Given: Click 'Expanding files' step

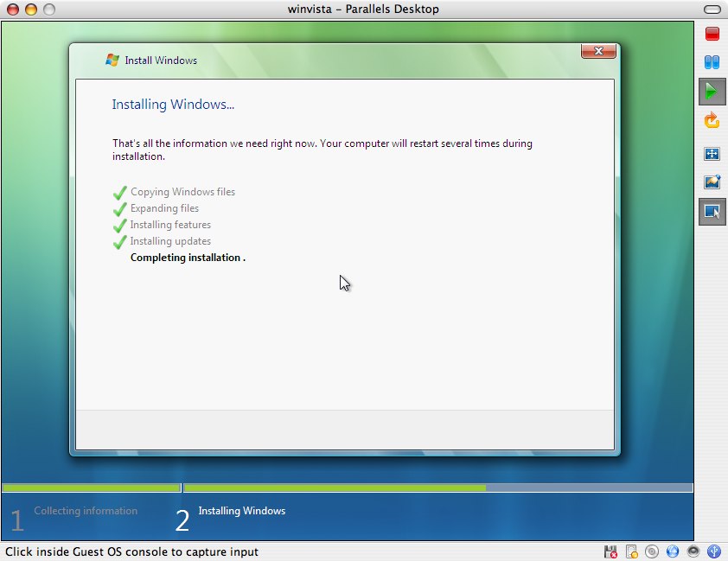Looking at the screenshot, I should coord(164,208).
